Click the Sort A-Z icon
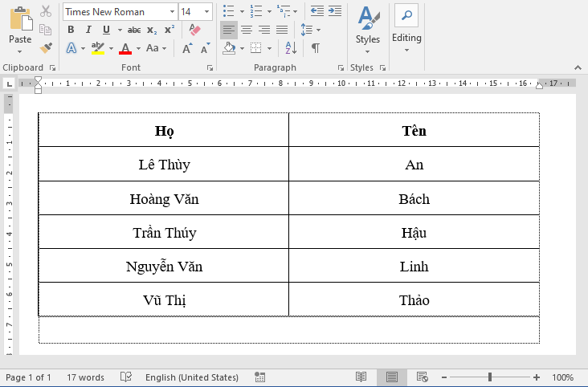 [x=291, y=48]
